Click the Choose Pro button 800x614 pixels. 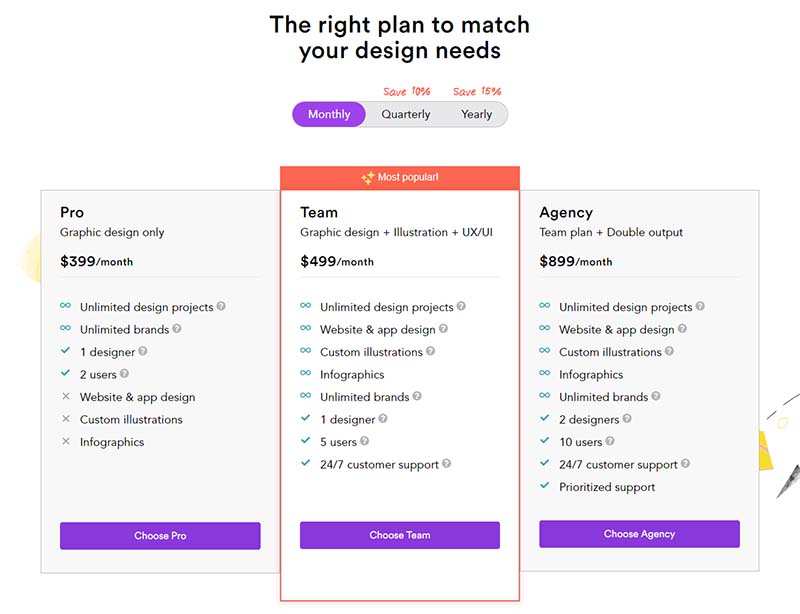(160, 536)
